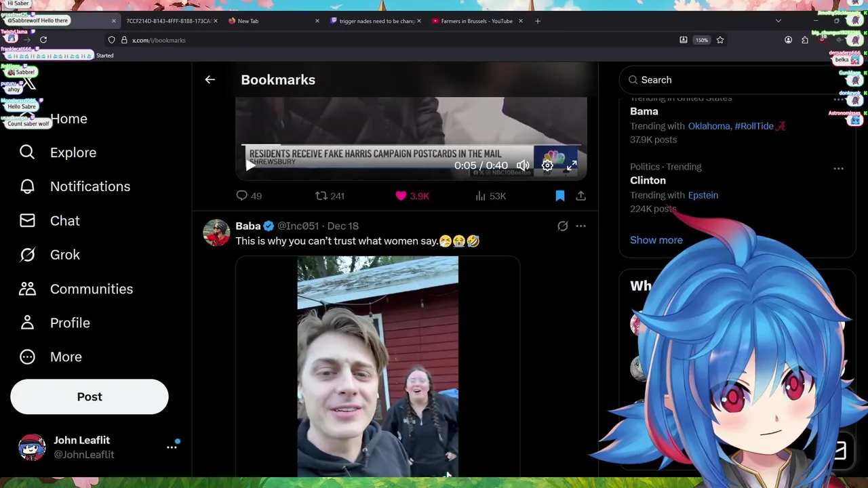Go back from Bookmarks with the arrow
Viewport: 868px width, 488px height.
(210, 80)
